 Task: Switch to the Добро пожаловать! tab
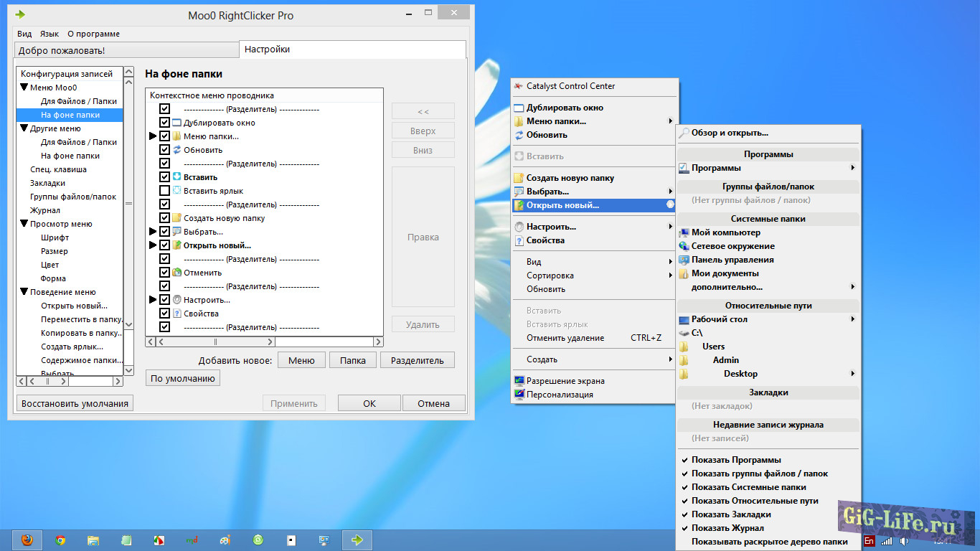point(62,50)
